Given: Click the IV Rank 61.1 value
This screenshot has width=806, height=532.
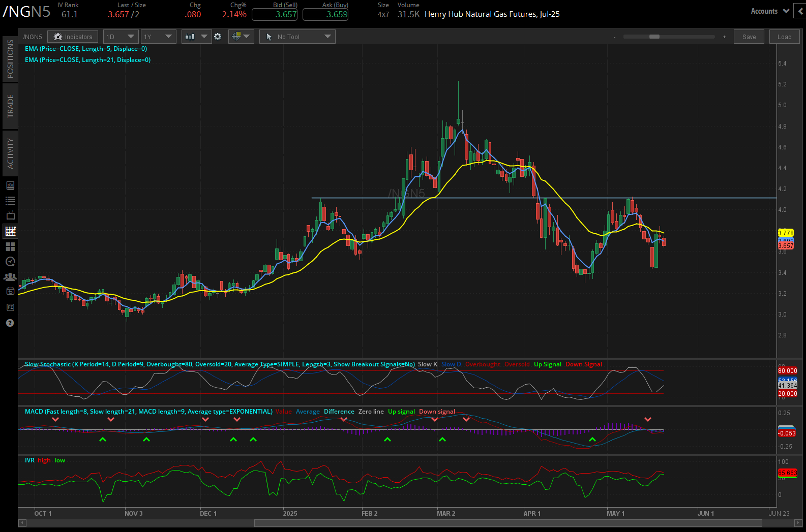Looking at the screenshot, I should [70, 14].
